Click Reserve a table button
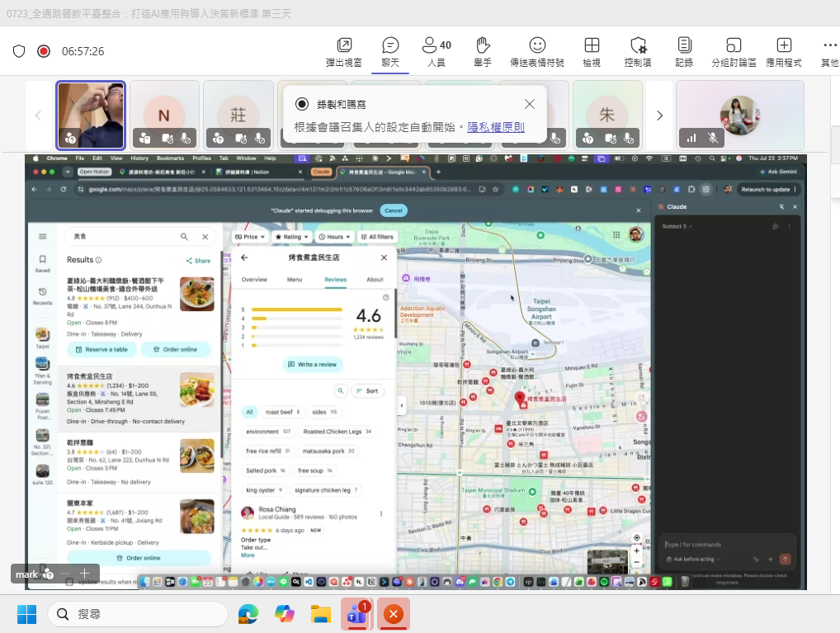840x633 pixels. click(101, 349)
